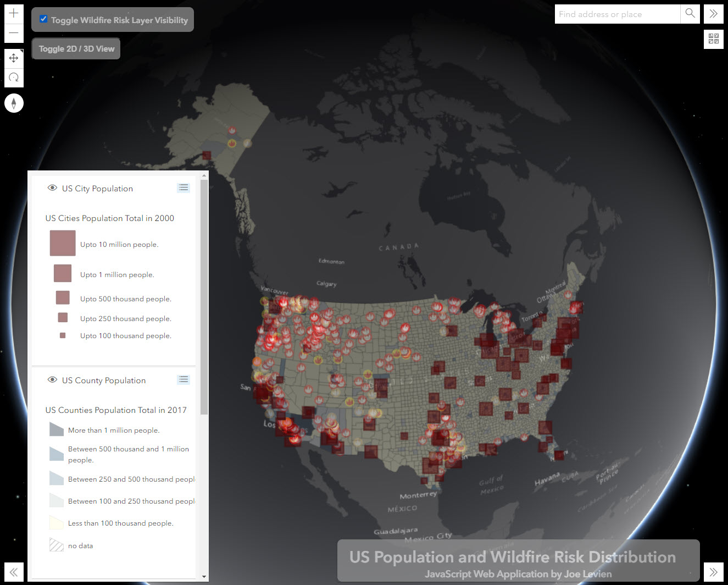The image size is (728, 585).
Task: Activate the Rotate navigation tool
Action: click(x=14, y=77)
